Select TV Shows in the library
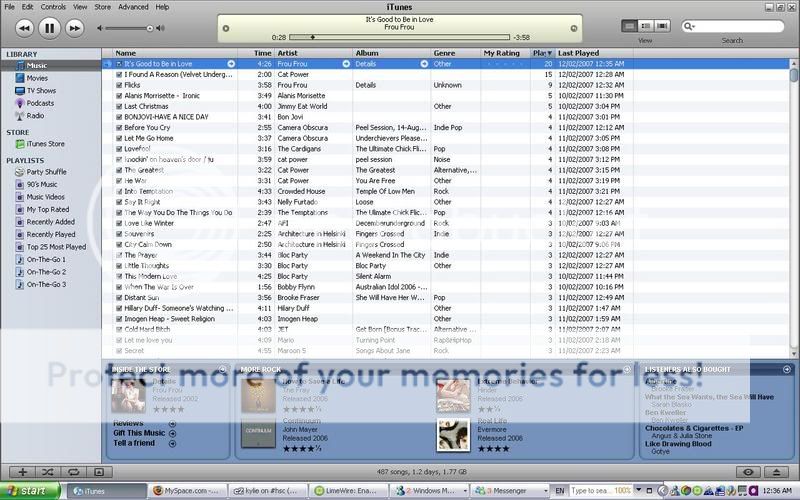Image resolution: width=800 pixels, height=500 pixels. pos(41,90)
